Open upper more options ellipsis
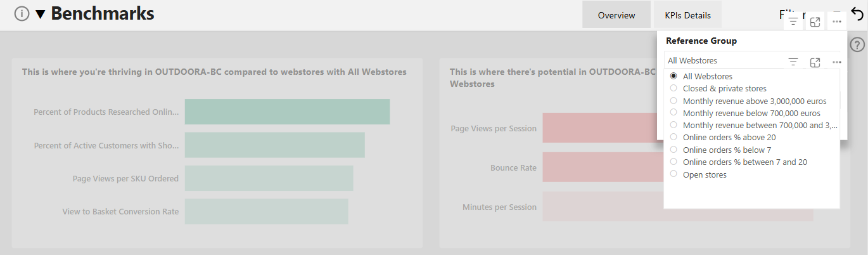 point(837,22)
